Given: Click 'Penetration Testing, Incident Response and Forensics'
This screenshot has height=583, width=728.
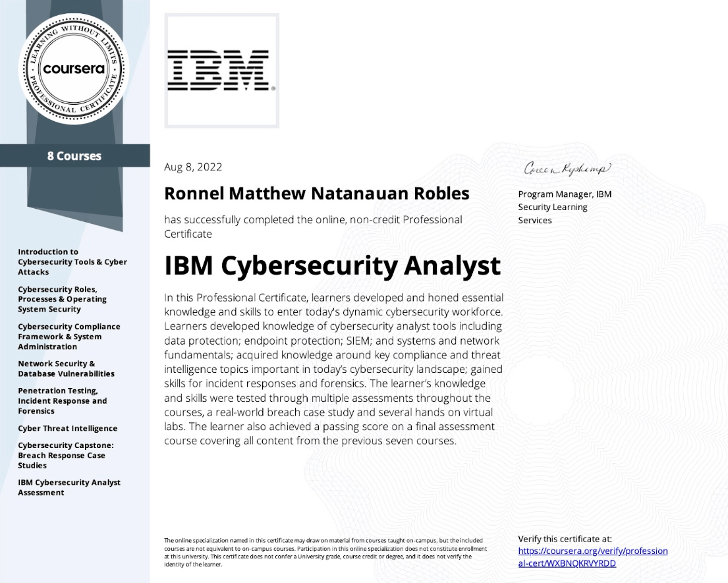Looking at the screenshot, I should point(63,401).
